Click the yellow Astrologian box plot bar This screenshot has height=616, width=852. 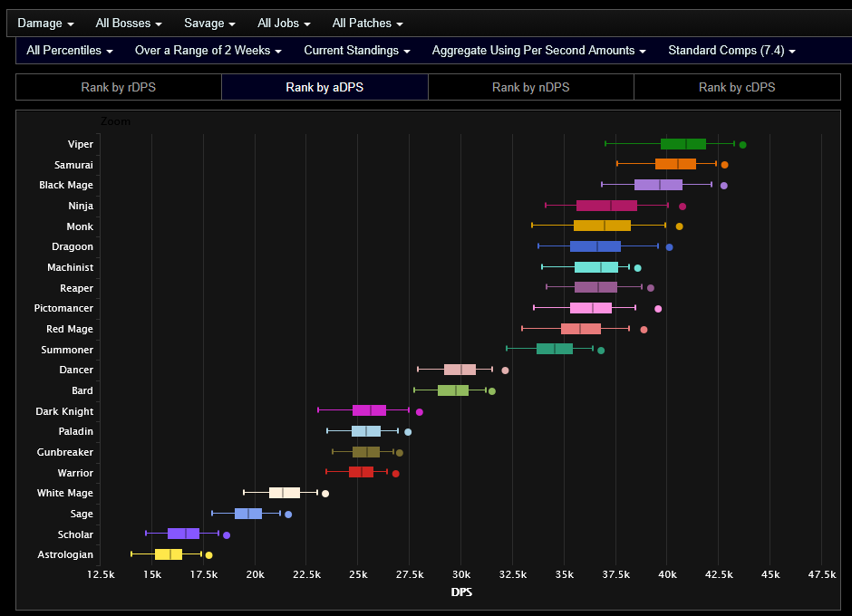point(169,554)
